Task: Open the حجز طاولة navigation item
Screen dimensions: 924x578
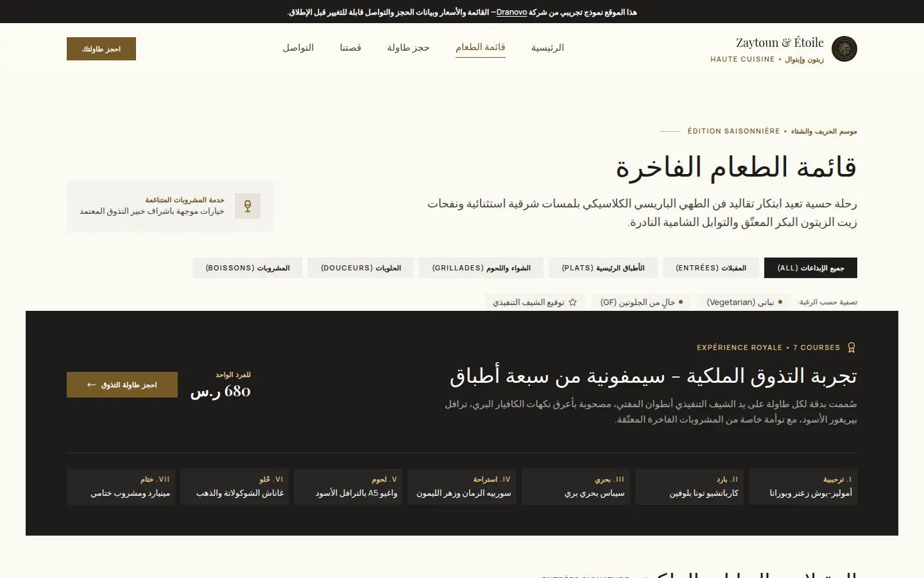Action: point(408,48)
